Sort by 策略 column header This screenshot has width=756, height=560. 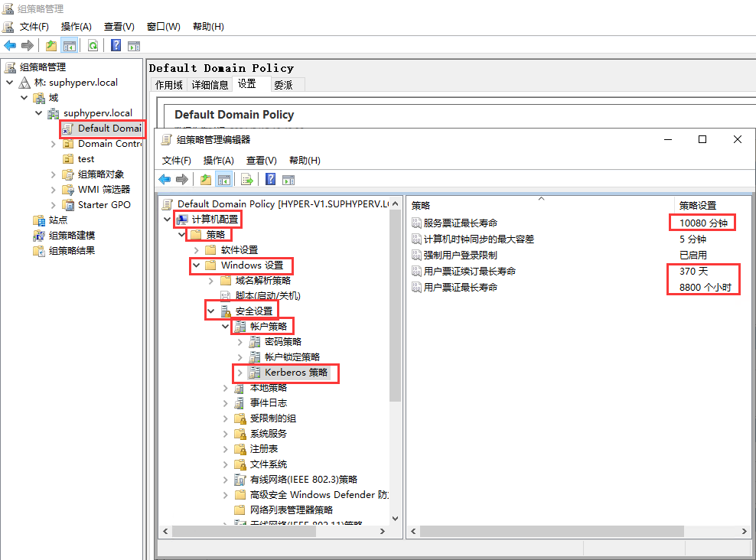pyautogui.click(x=540, y=205)
